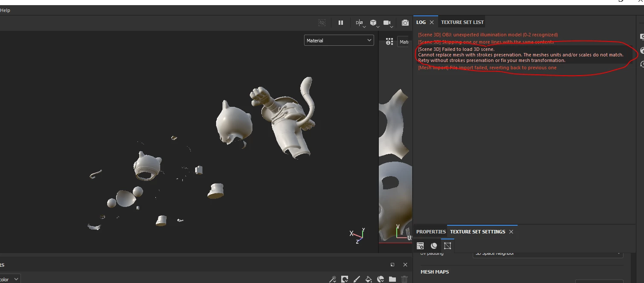Add a fill layer with bucket icon

369,279
